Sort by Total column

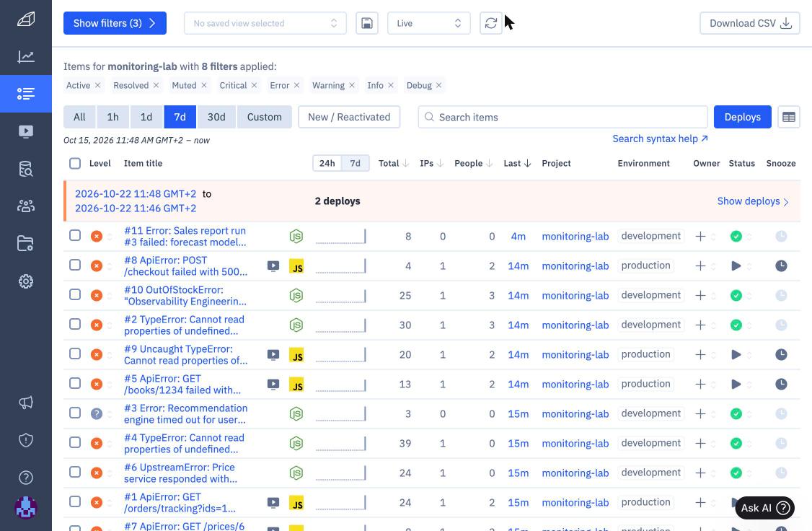tap(394, 163)
